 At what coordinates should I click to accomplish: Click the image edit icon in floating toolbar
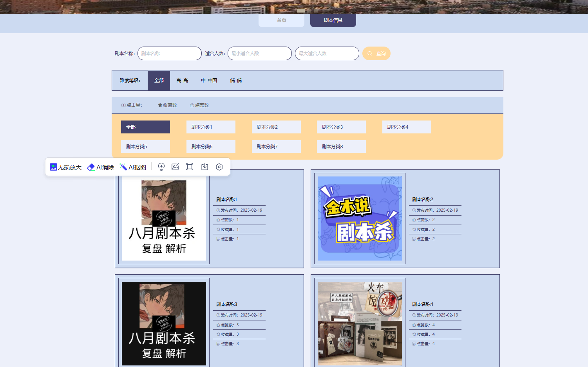(x=175, y=167)
